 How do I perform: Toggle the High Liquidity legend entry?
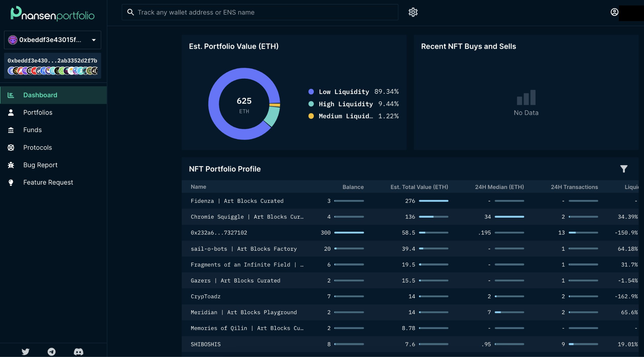(x=346, y=104)
